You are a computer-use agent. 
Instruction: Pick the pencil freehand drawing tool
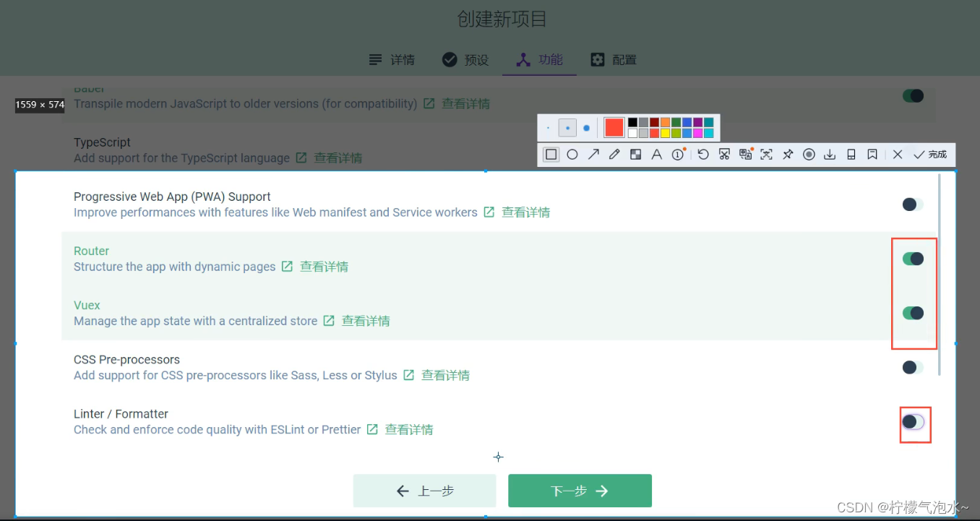614,154
